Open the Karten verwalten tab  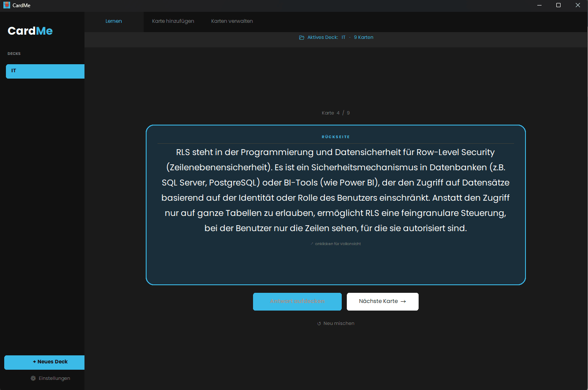(x=231, y=21)
